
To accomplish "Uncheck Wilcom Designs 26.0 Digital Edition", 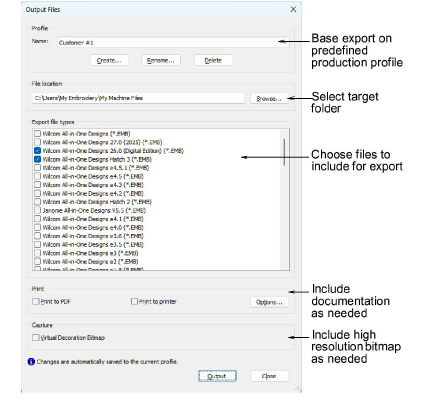I will [37, 151].
